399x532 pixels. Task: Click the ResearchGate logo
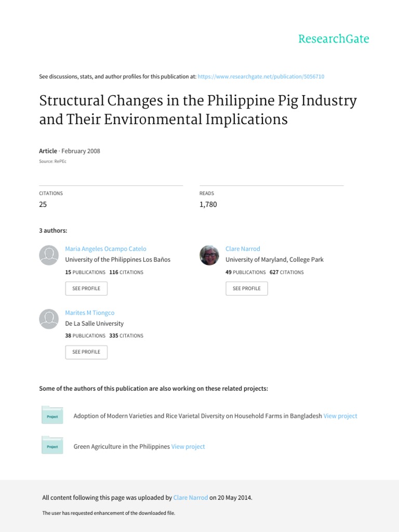[333, 39]
